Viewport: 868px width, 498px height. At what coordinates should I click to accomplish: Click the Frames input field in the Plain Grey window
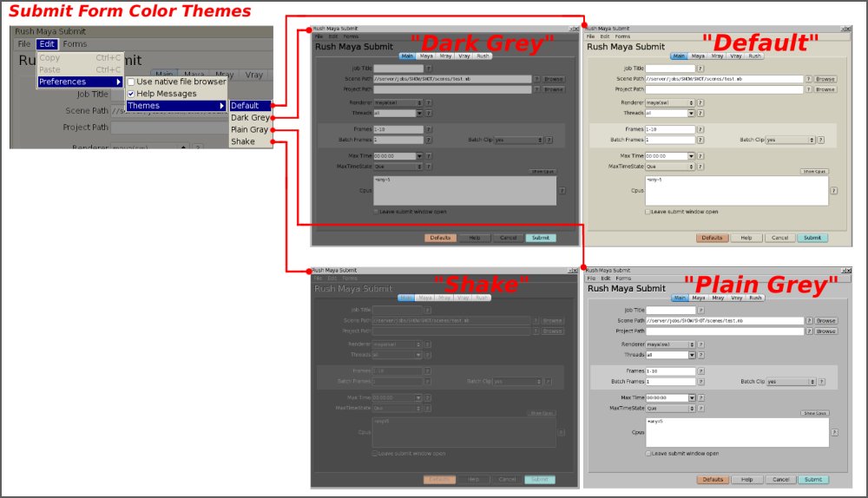click(671, 371)
